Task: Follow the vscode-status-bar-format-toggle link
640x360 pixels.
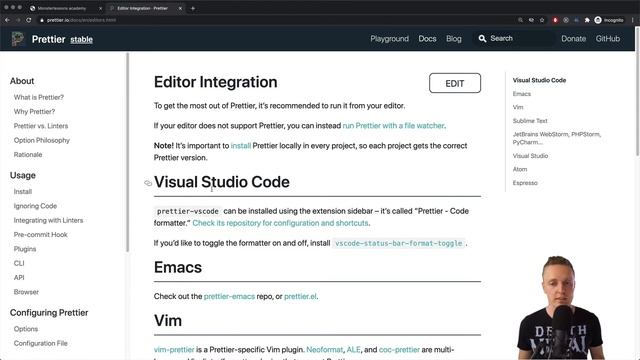Action: click(x=398, y=243)
